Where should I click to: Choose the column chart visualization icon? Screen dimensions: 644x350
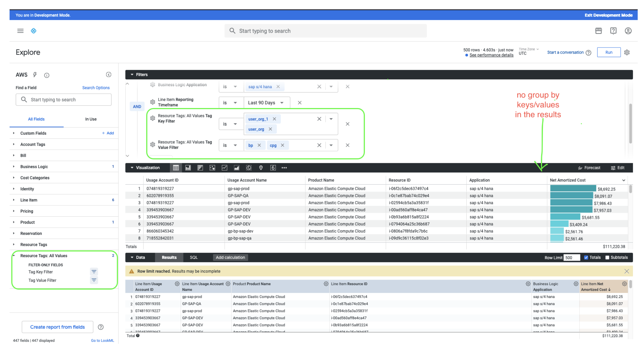tap(188, 168)
